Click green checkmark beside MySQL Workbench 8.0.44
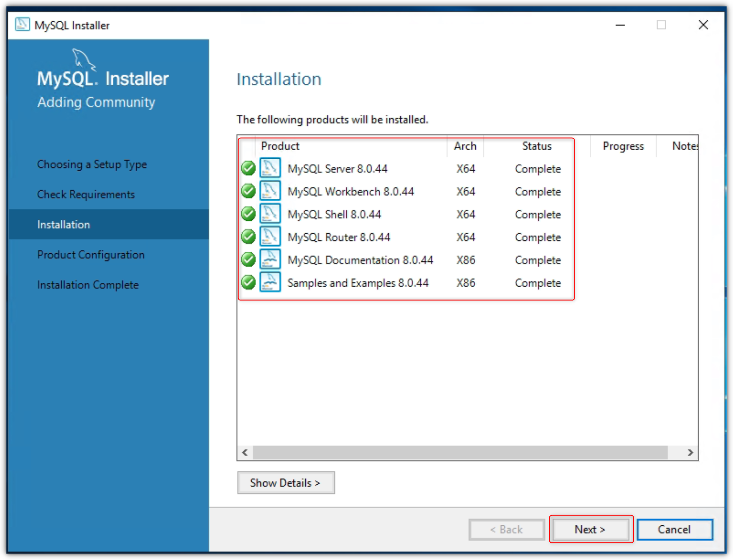The width and height of the screenshot is (733, 560). (248, 191)
